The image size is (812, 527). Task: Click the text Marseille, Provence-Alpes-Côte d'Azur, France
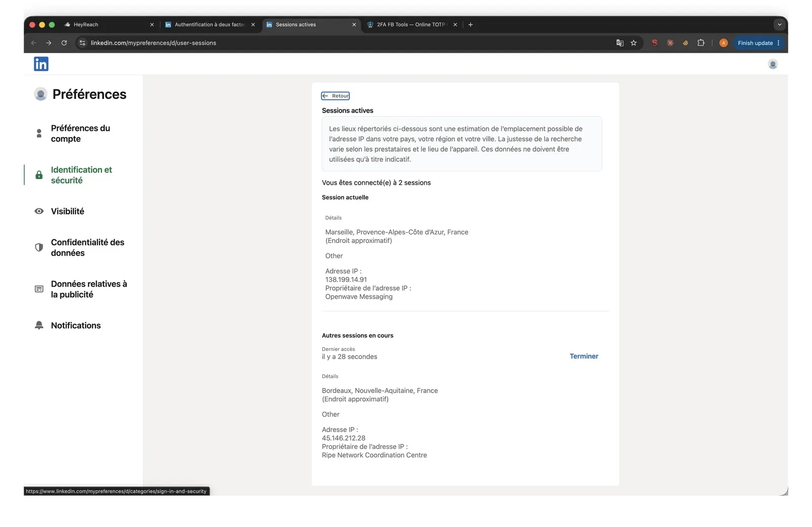pos(397,232)
